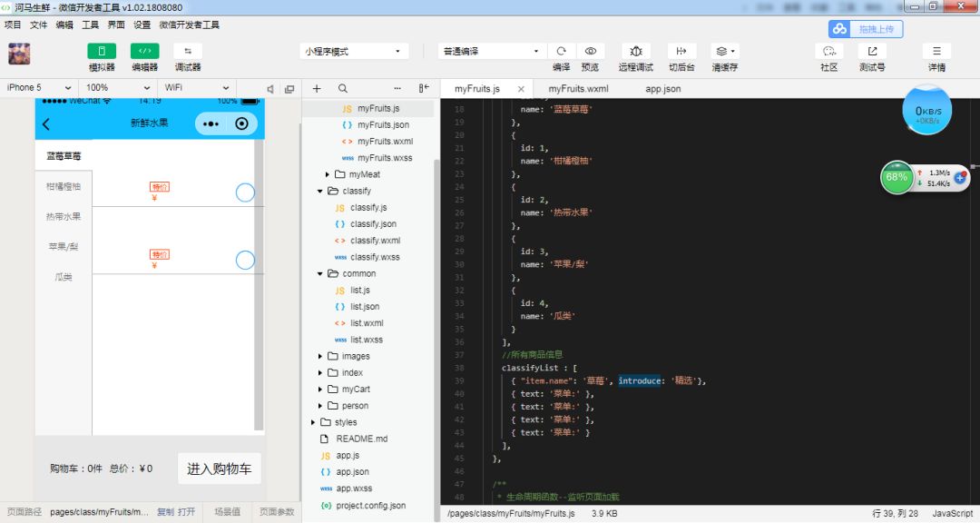This screenshot has height=523, width=980.
Task: Open the 100% zoom dropdown
Action: (117, 88)
